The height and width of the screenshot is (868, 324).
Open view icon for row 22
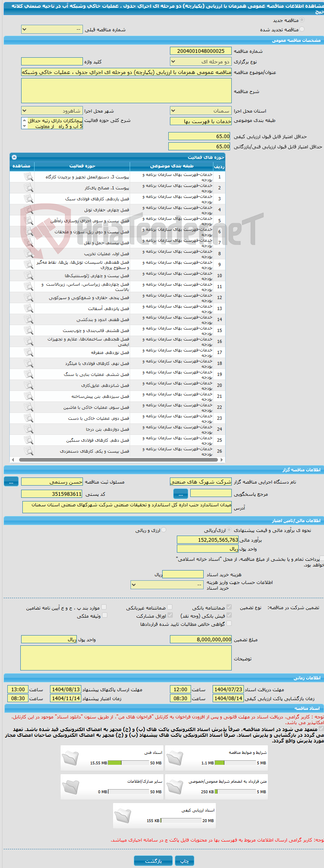[x=28, y=407]
